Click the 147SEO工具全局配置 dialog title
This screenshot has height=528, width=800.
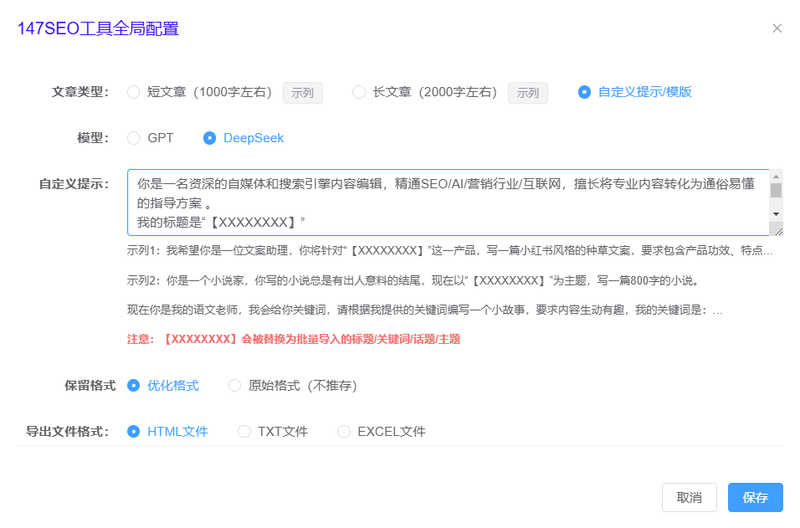(98, 29)
